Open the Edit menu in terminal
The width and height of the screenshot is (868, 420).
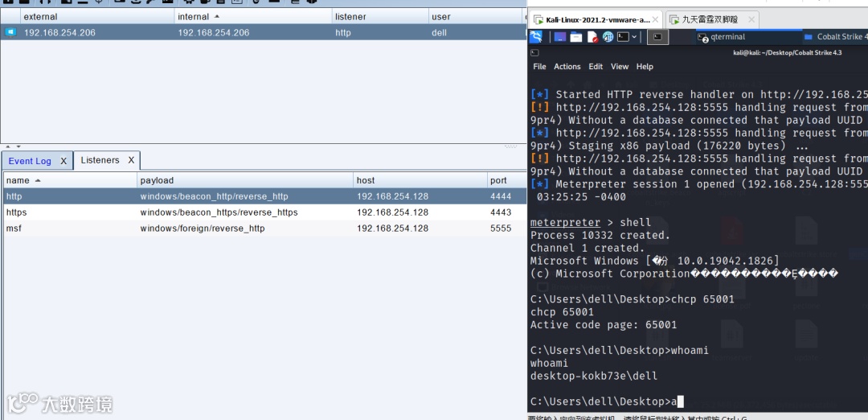point(596,67)
